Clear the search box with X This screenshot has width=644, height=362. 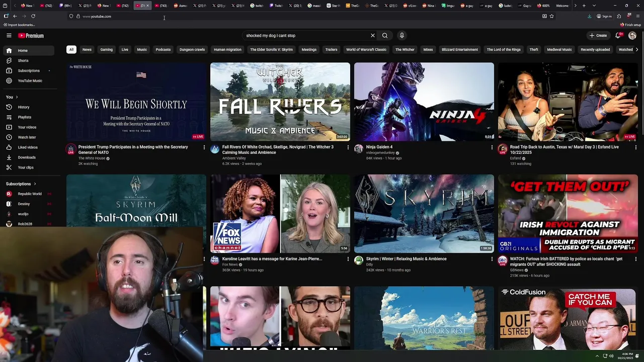373,36
